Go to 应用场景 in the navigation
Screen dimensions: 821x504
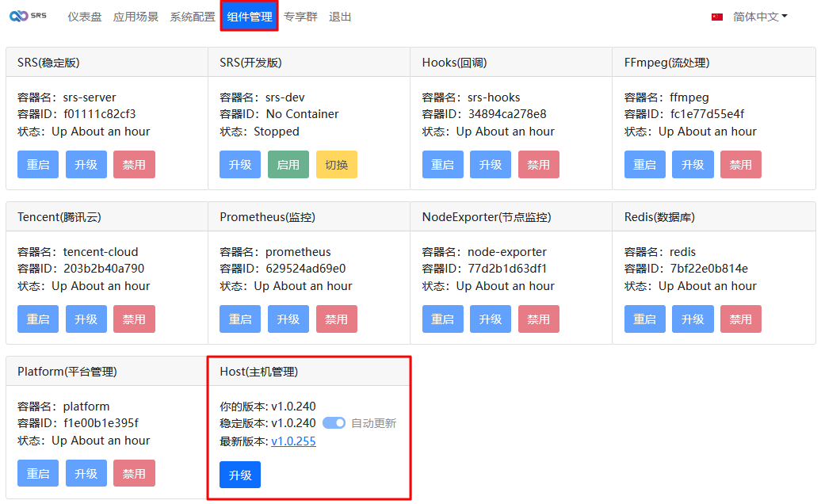136,17
